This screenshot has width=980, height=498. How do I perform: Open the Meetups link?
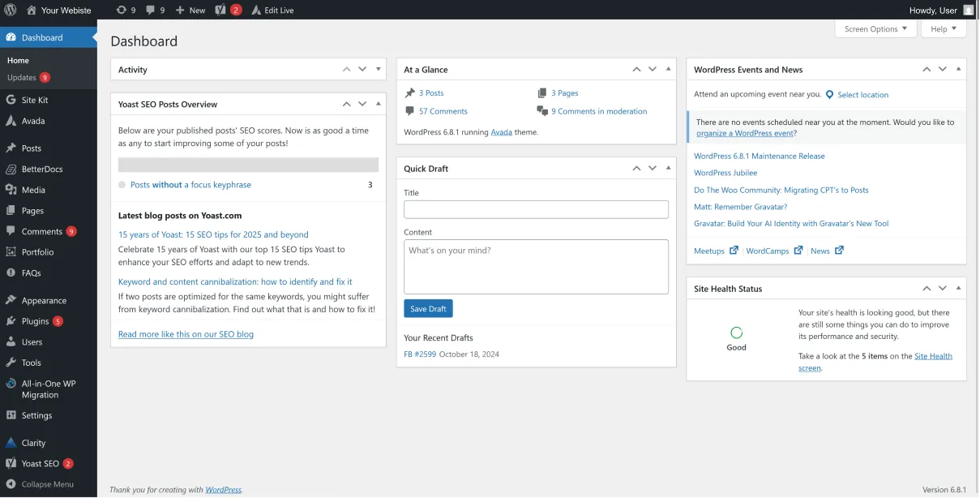(709, 251)
